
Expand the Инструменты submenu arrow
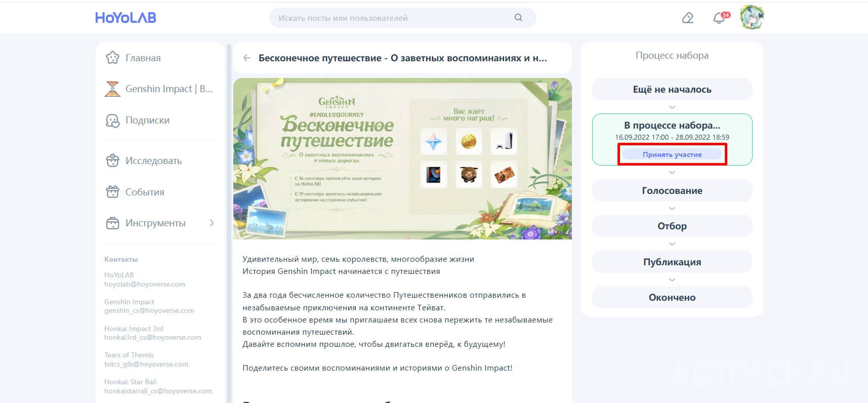coord(212,223)
